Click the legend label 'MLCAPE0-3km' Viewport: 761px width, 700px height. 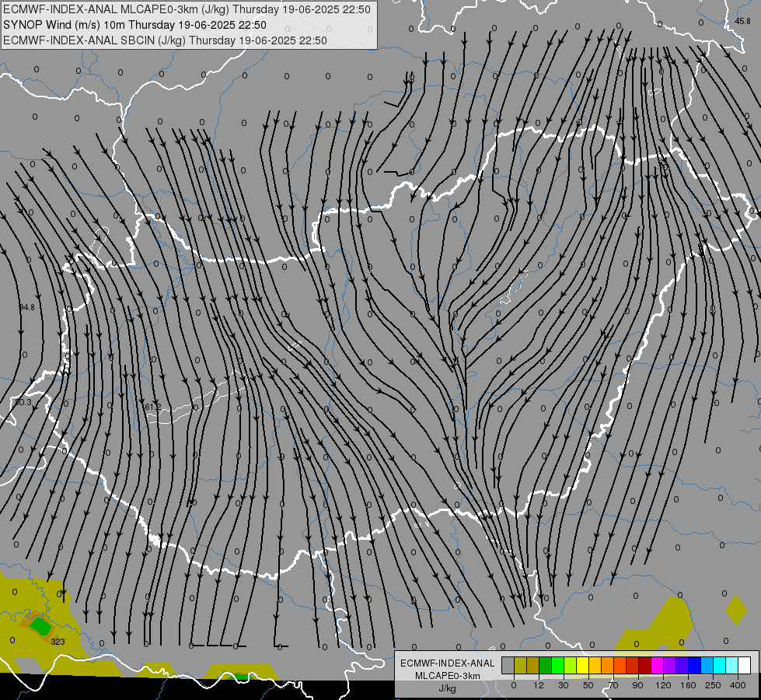pos(447,676)
